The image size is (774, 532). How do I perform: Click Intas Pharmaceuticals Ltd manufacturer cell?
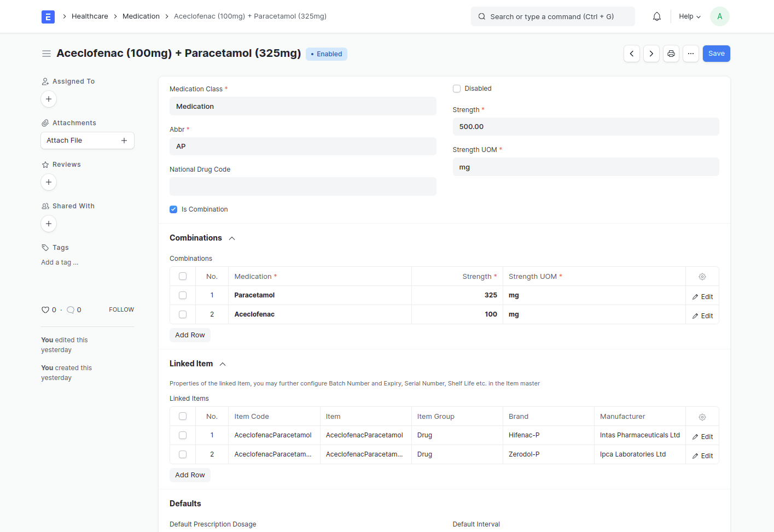(640, 435)
